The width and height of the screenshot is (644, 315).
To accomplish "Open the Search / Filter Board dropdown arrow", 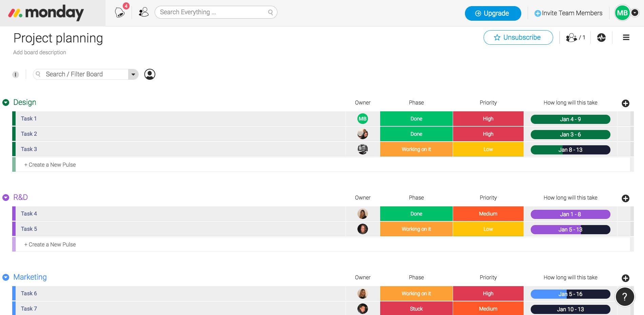I will tap(133, 74).
